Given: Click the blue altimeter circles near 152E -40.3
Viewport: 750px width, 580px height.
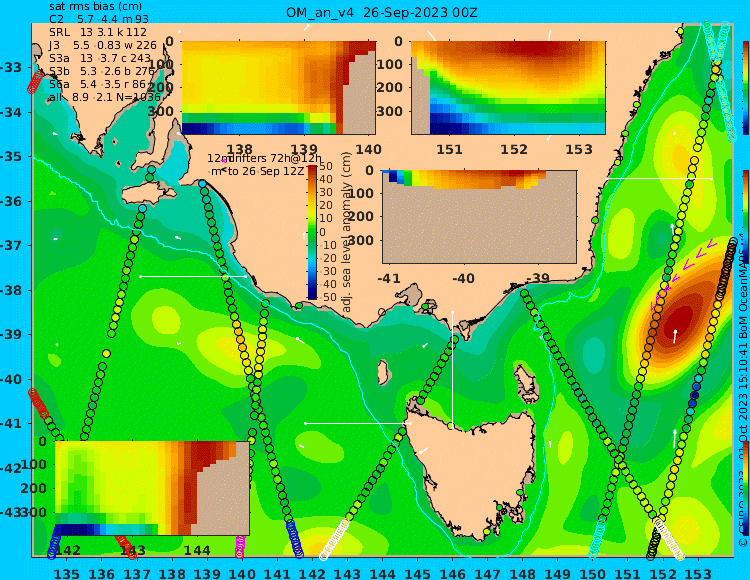Looking at the screenshot, I should pyautogui.click(x=695, y=395).
